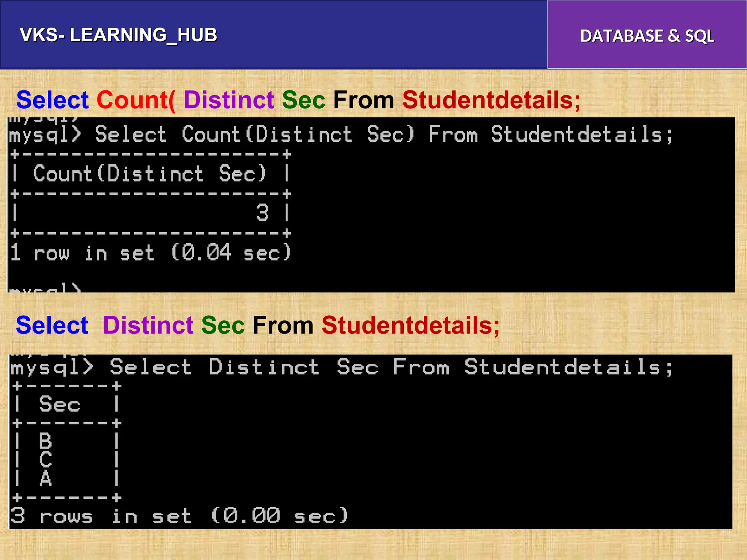
Task: Click the VKS- LEARNING_HUB title text
Action: pyautogui.click(x=119, y=35)
